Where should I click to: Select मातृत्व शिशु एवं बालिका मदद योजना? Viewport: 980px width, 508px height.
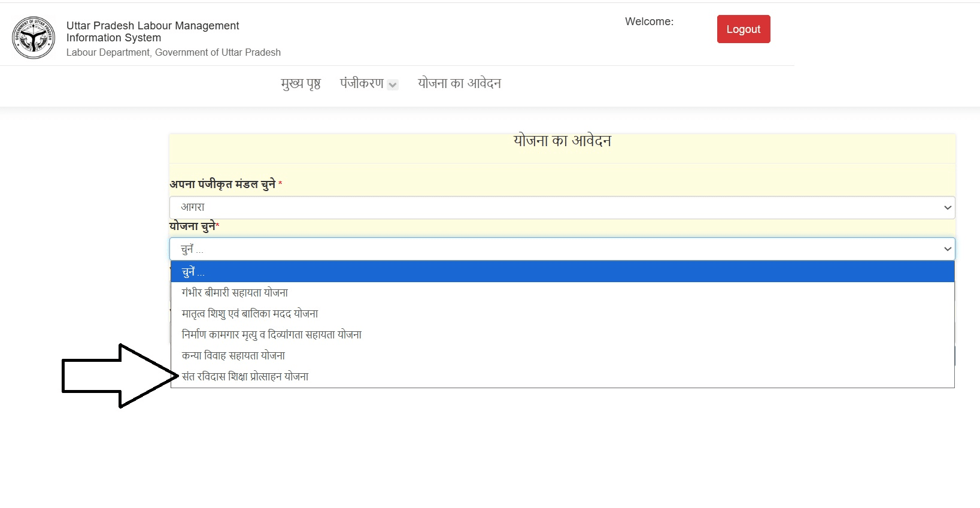coord(250,314)
